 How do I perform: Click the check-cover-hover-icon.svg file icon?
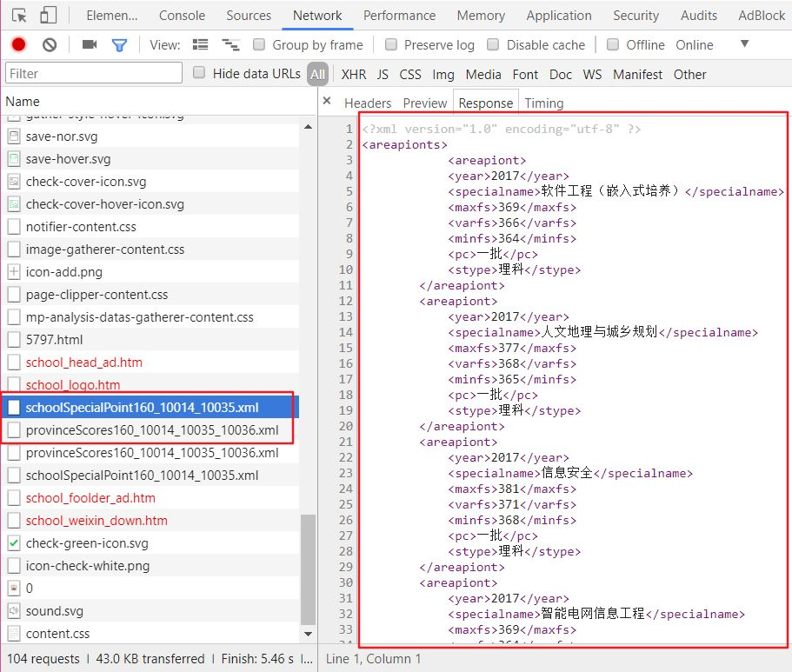(x=14, y=204)
